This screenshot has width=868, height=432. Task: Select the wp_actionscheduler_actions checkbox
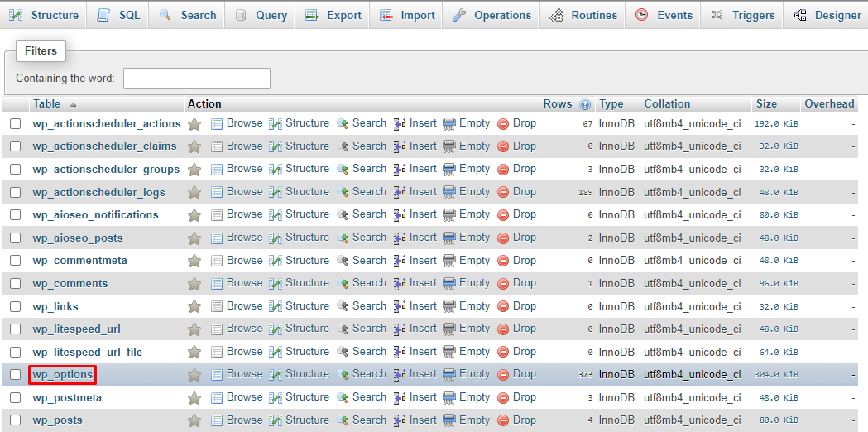point(15,124)
